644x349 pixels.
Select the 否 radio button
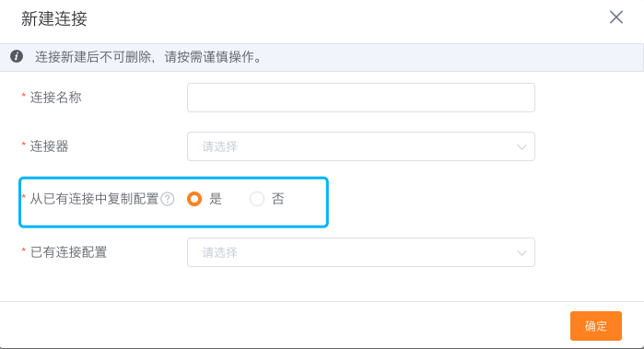pyautogui.click(x=257, y=199)
